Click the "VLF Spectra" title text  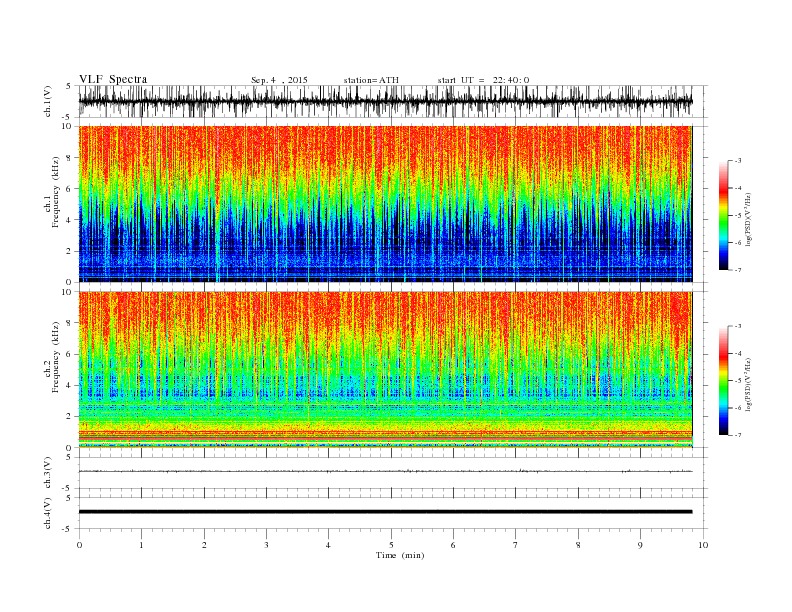pyautogui.click(x=113, y=79)
